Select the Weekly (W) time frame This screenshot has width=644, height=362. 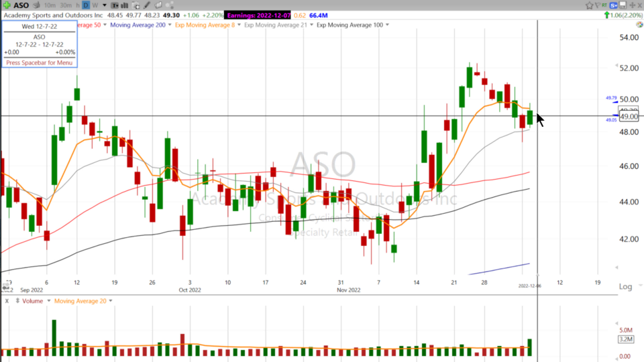pyautogui.click(x=95, y=5)
